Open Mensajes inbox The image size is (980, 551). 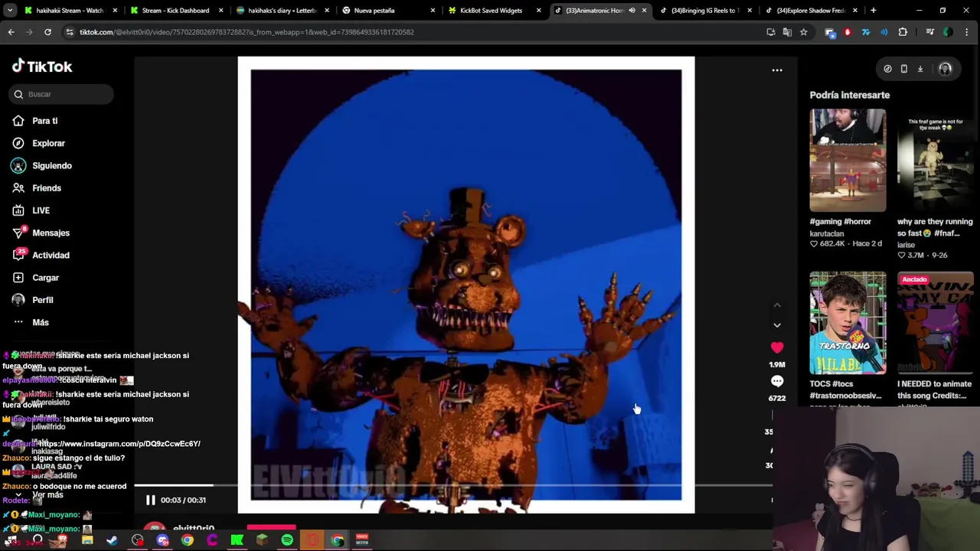[51, 233]
